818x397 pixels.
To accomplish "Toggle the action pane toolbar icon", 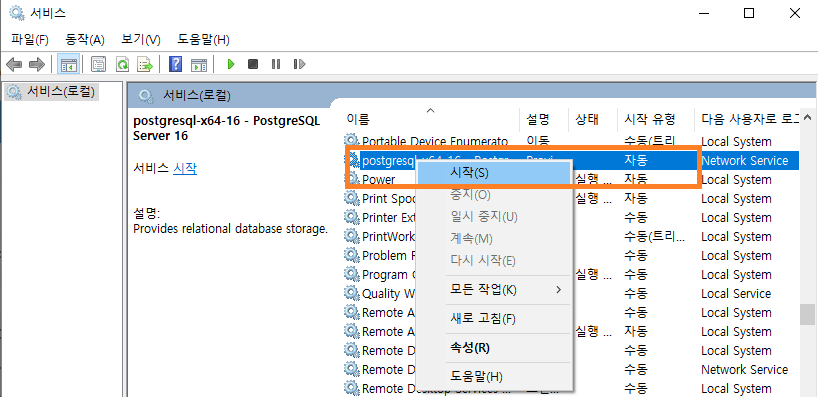I will 199,64.
